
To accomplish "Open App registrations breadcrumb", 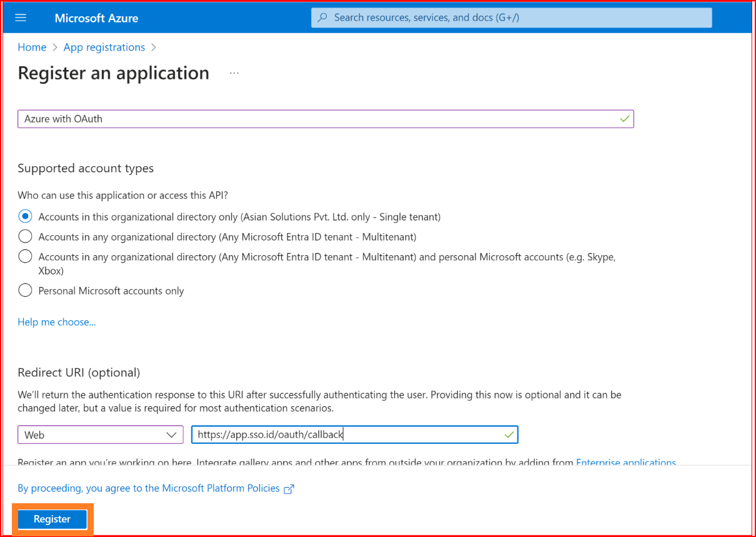I will pyautogui.click(x=104, y=48).
